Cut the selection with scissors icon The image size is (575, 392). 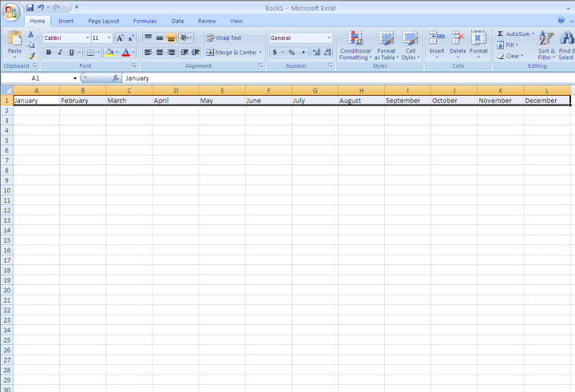31,34
